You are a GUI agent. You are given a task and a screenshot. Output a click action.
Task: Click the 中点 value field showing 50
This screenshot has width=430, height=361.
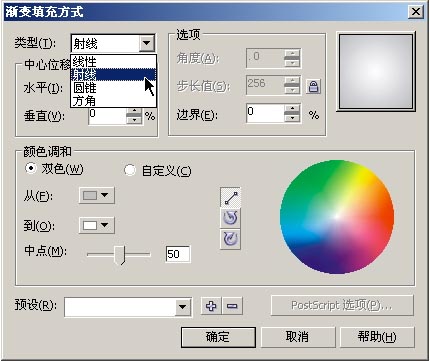tap(178, 254)
